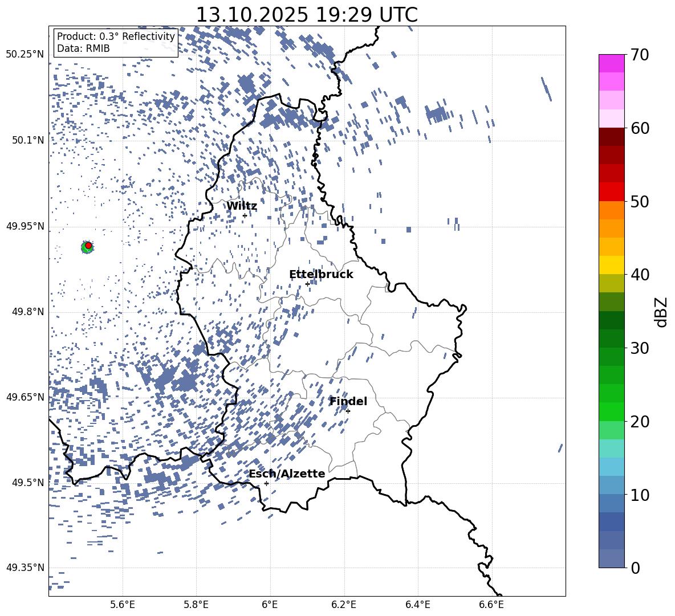Viewport: 675px width, 616px height.
Task: Click the red radar marker dot
Action: pyautogui.click(x=88, y=246)
